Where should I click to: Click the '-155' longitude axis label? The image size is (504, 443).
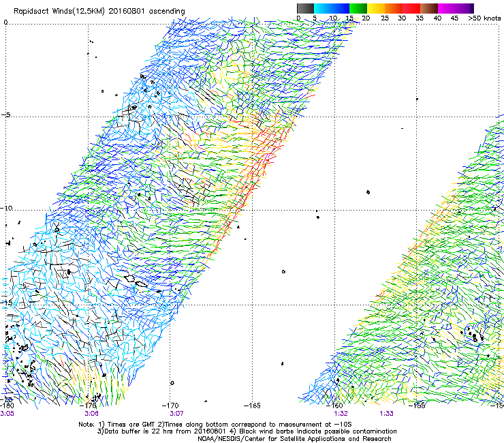pos(417,406)
